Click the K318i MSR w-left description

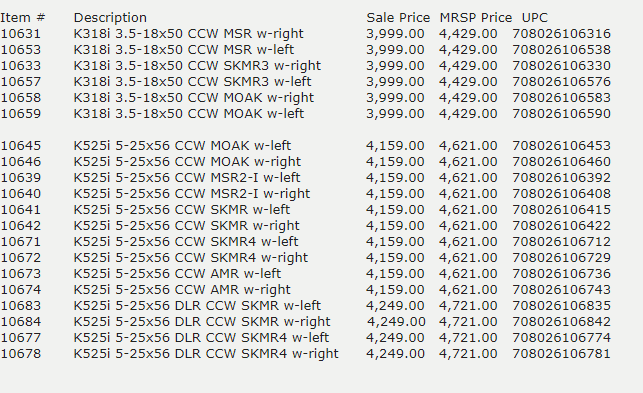point(184,50)
